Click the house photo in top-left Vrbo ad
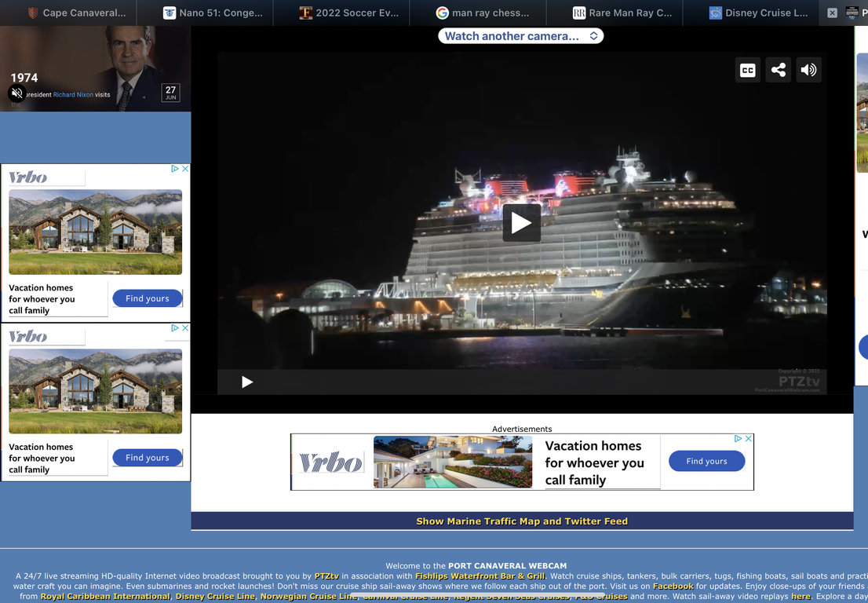This screenshot has height=603, width=868. pyautogui.click(x=95, y=232)
